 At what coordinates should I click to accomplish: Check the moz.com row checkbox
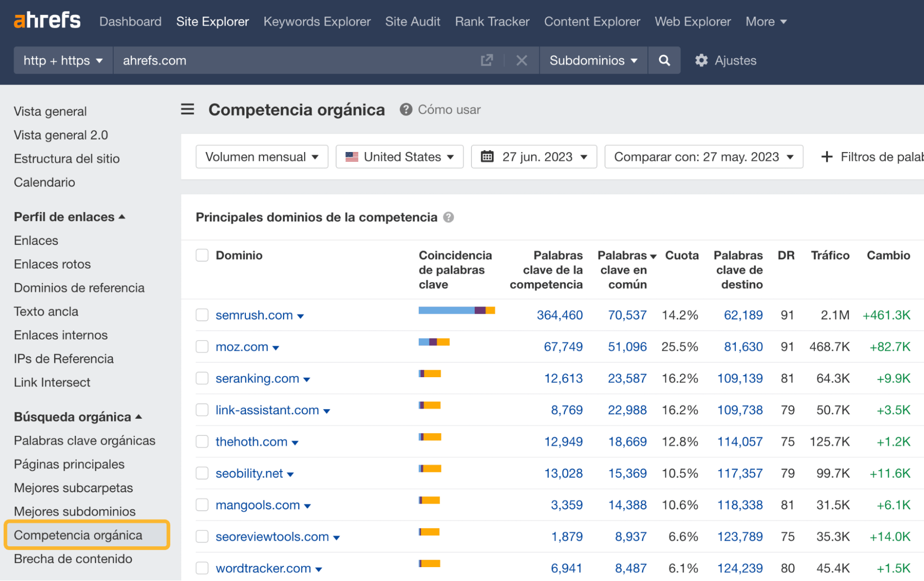[x=202, y=346]
